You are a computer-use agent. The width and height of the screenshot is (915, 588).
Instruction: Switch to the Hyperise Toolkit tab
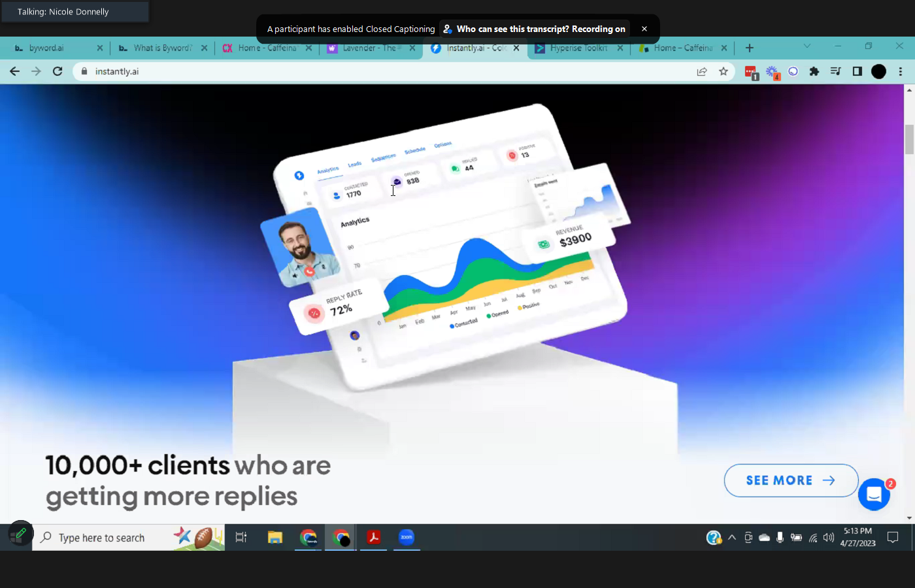tap(578, 48)
